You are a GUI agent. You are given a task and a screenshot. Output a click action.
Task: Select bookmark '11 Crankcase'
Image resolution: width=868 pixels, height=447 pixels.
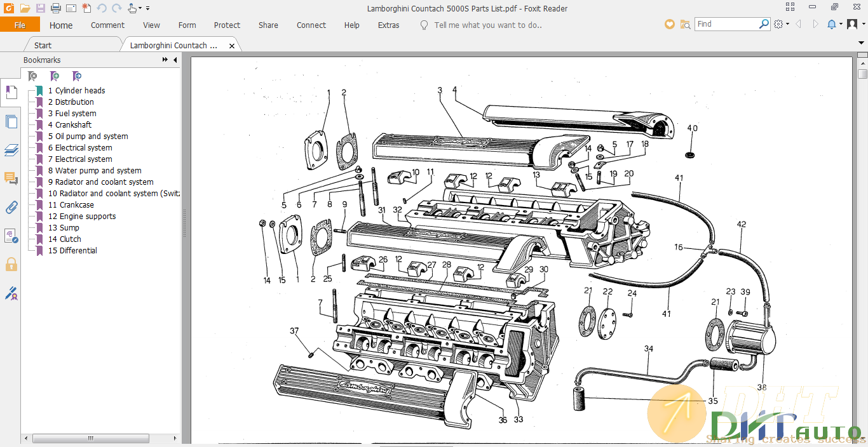point(71,205)
